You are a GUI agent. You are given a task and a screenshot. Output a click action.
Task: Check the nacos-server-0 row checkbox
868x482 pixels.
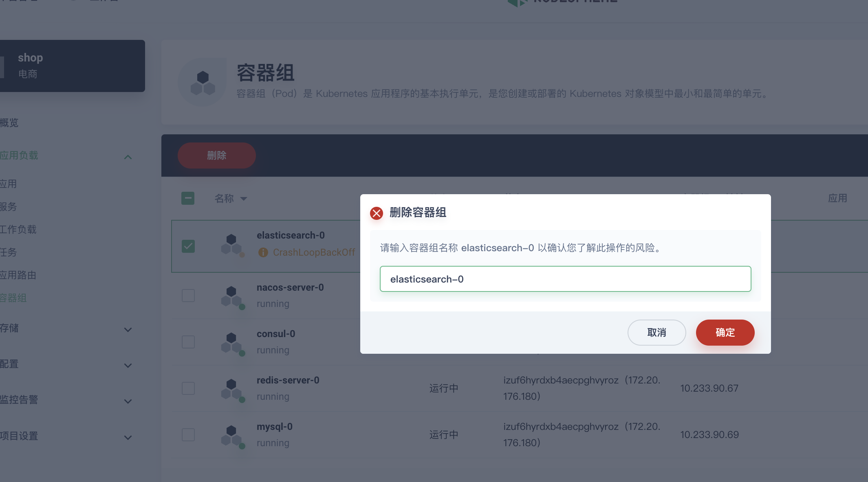(188, 296)
